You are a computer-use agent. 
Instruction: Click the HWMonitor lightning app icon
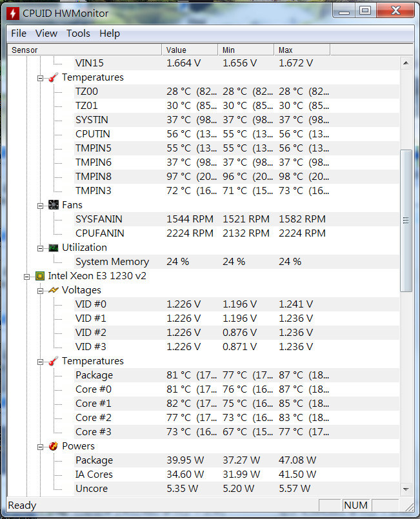pos(13,14)
